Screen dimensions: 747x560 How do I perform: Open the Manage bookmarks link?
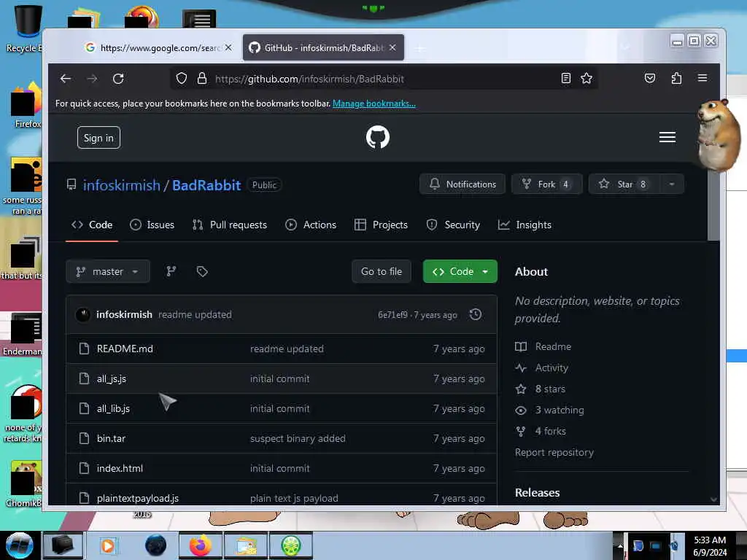click(x=374, y=104)
